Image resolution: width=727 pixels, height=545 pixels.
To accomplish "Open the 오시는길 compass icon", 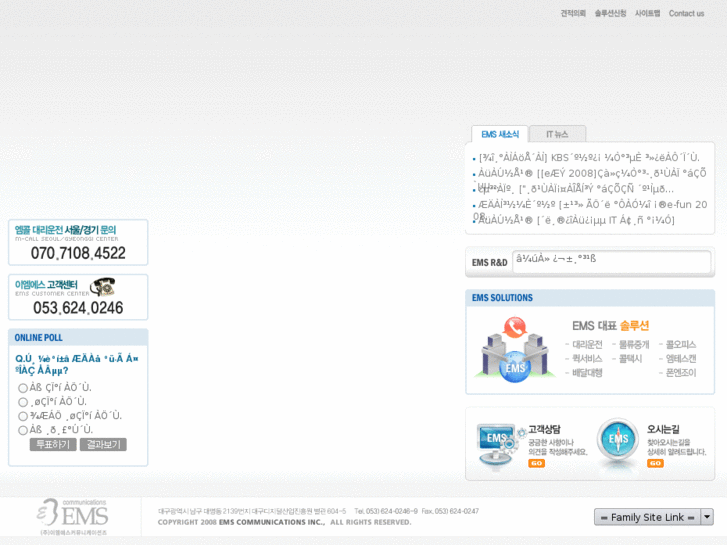I will [x=618, y=440].
